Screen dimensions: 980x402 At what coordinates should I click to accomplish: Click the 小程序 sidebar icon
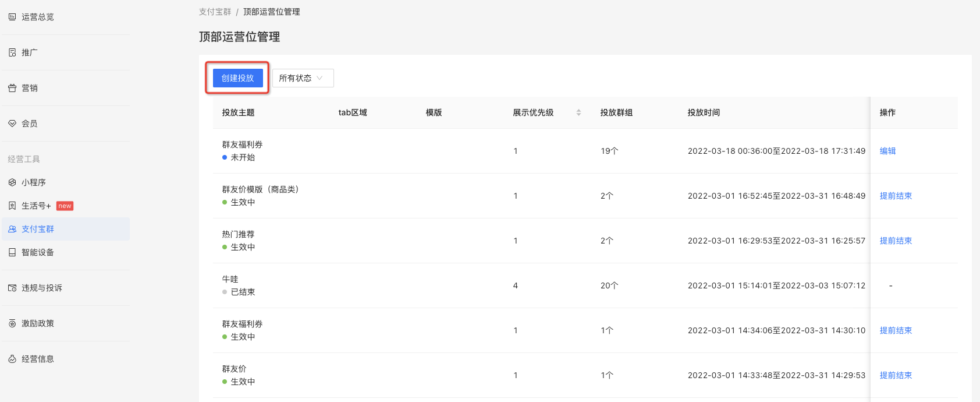pyautogui.click(x=12, y=182)
